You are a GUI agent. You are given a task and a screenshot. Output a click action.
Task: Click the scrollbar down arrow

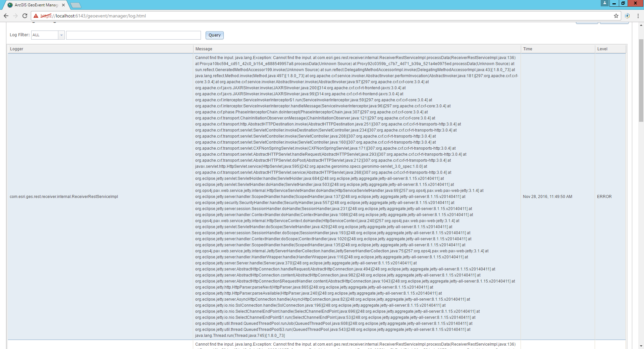[x=641, y=346]
